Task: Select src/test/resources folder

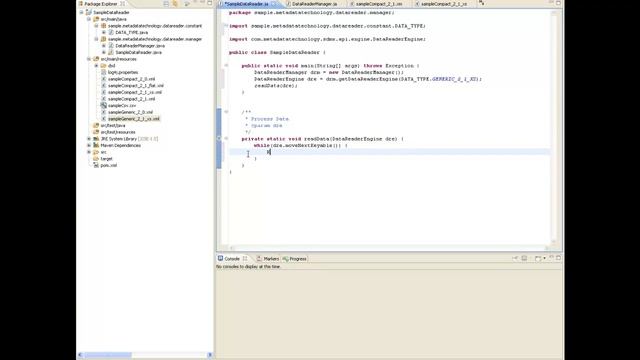Action: click(x=118, y=132)
